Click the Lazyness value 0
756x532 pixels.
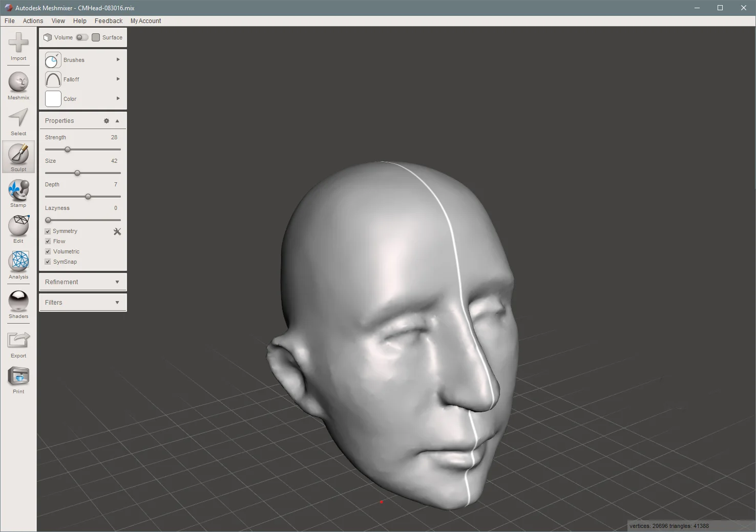pyautogui.click(x=116, y=208)
